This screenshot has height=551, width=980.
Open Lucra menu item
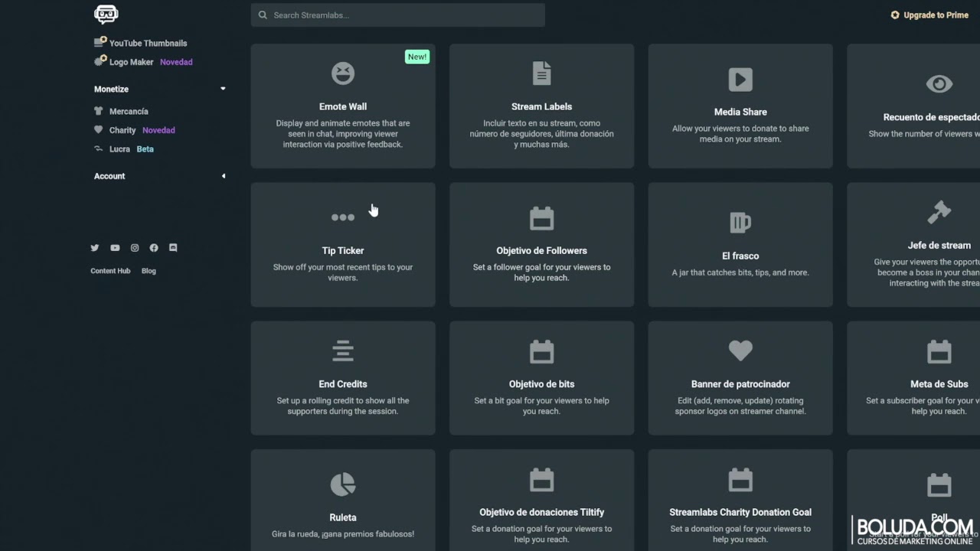click(x=119, y=149)
